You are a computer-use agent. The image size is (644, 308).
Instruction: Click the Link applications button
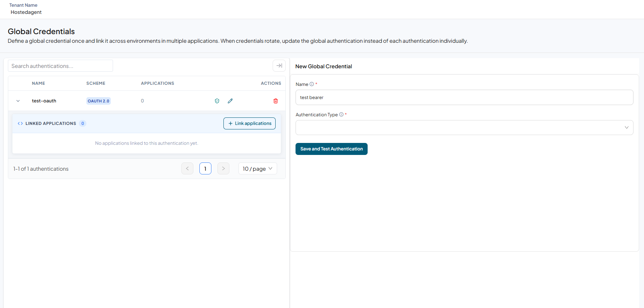coord(249,123)
